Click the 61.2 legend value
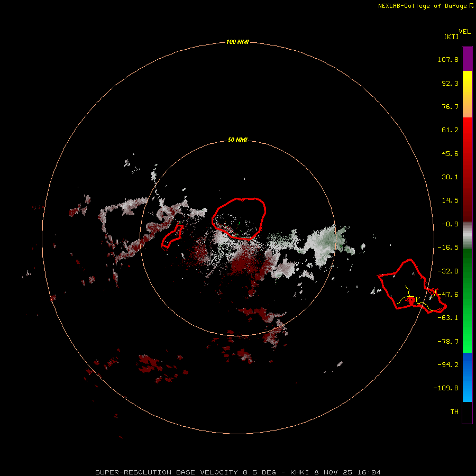The height and width of the screenshot is (476, 476). point(450,130)
